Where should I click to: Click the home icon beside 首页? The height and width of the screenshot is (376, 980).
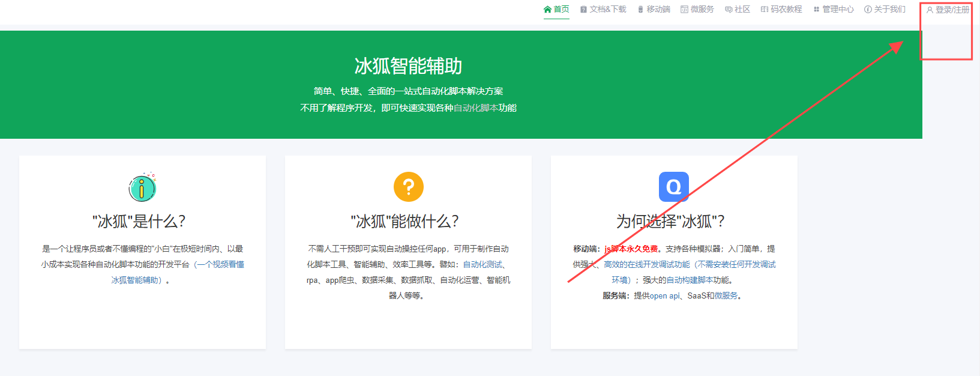click(x=547, y=9)
